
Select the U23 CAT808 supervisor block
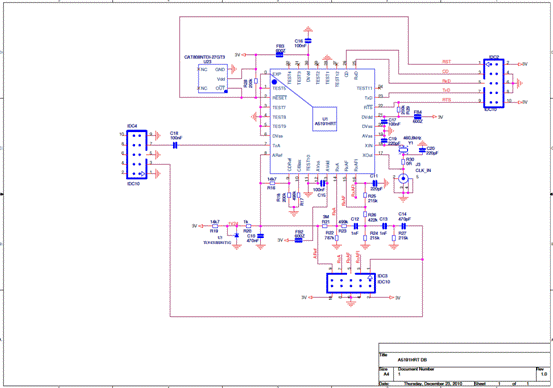(213, 79)
